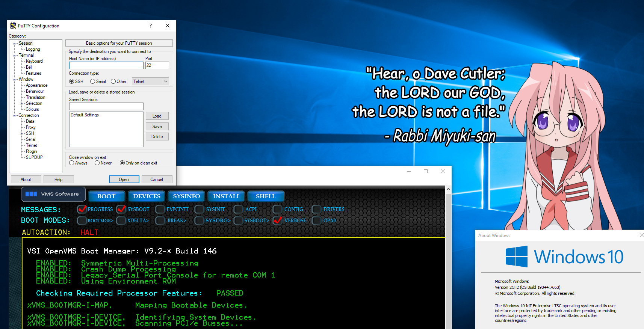
Task: Open the BOOT tab in Boot Manager
Action: [x=107, y=196]
